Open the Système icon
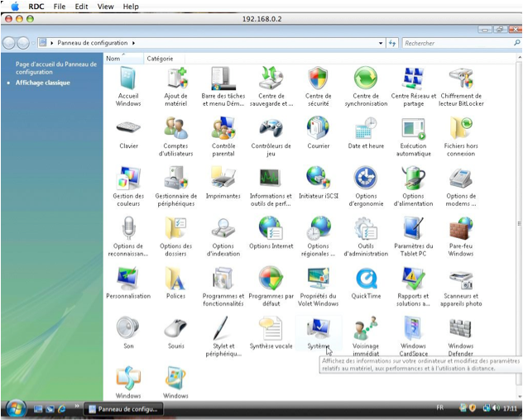 (x=318, y=328)
